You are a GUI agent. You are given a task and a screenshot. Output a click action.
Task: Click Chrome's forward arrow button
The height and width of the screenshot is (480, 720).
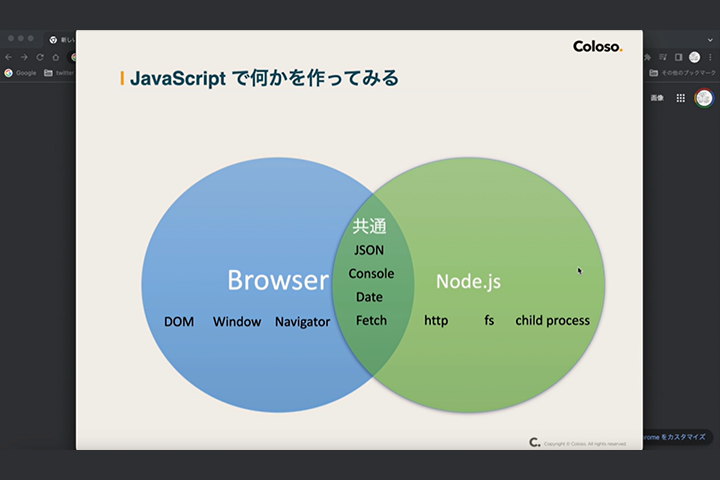coord(24,57)
